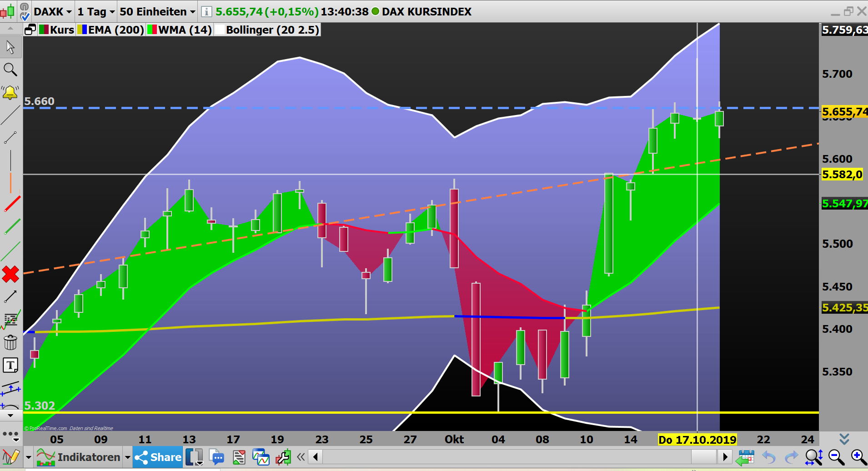
Task: Open the 1 Tag timeframe dropdown
Action: pyautogui.click(x=95, y=12)
